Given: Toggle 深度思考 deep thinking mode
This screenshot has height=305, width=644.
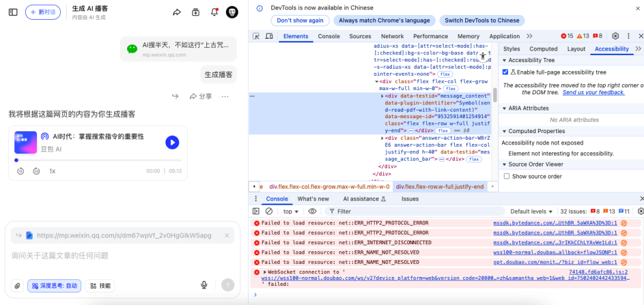Looking at the screenshot, I should (54, 286).
